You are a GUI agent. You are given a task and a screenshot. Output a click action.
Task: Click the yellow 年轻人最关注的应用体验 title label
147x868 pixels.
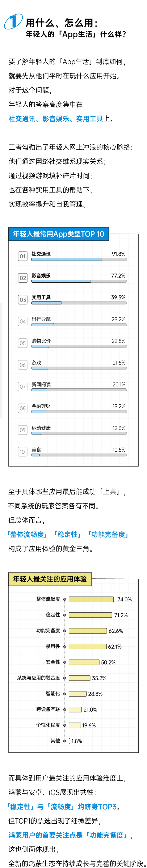click(50, 579)
